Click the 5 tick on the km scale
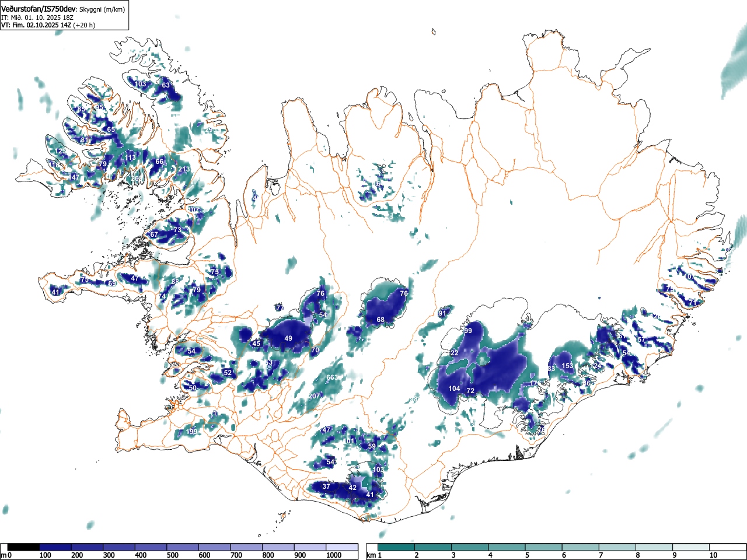This screenshot has height=560, width=747. (x=526, y=555)
